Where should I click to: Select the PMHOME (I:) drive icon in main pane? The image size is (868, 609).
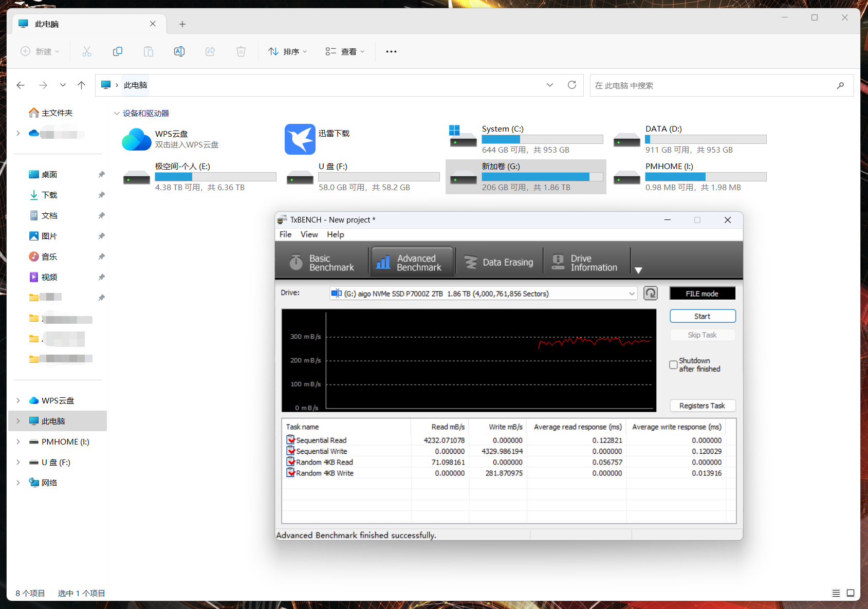pyautogui.click(x=627, y=178)
